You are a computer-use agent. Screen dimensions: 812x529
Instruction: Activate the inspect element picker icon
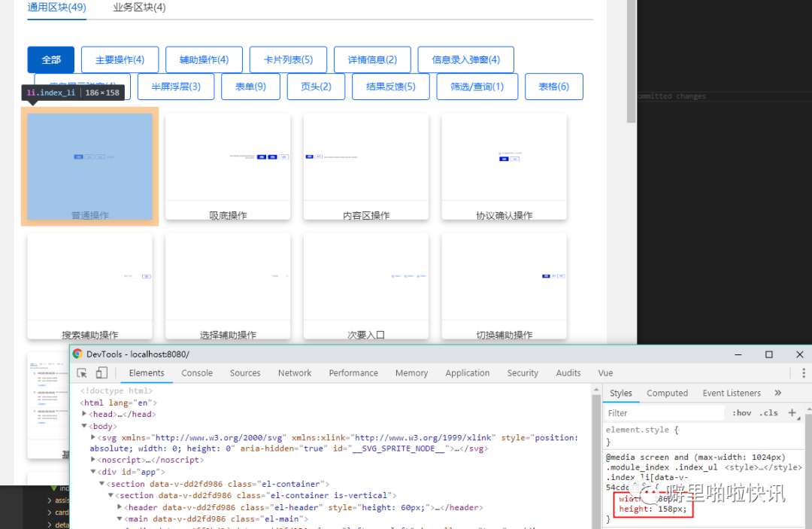tap(82, 373)
